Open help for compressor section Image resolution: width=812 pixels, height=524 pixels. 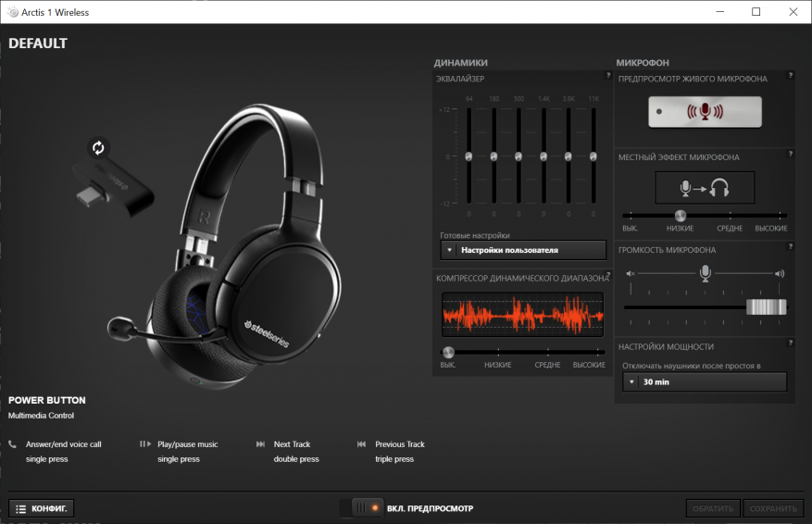point(608,274)
